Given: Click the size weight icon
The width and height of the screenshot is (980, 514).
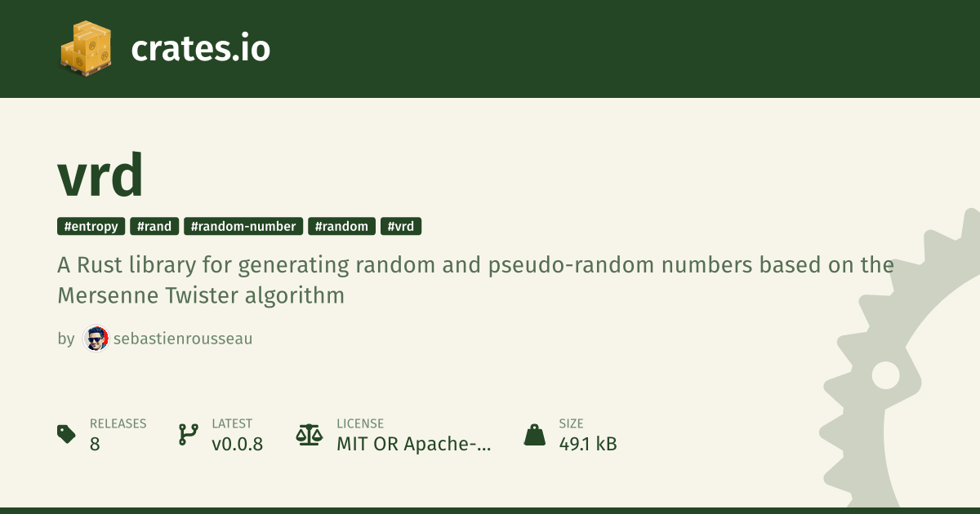Looking at the screenshot, I should point(534,434).
